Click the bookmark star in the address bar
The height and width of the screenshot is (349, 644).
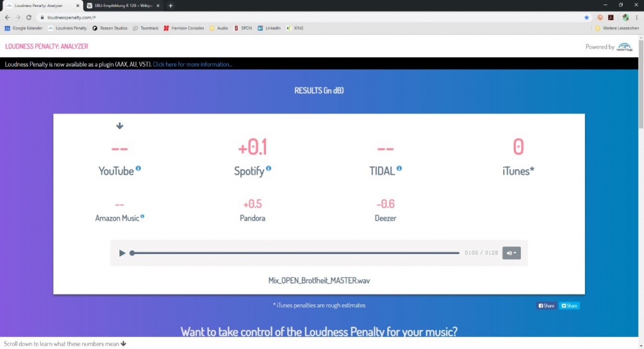(587, 18)
